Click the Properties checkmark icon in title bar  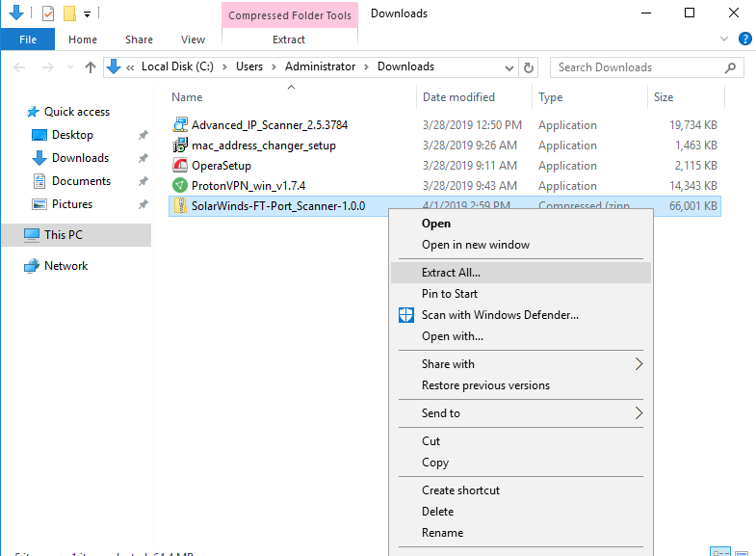pyautogui.click(x=48, y=13)
